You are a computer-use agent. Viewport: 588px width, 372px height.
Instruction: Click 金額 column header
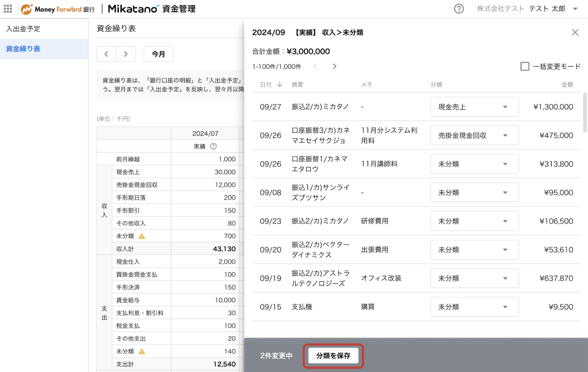point(567,85)
